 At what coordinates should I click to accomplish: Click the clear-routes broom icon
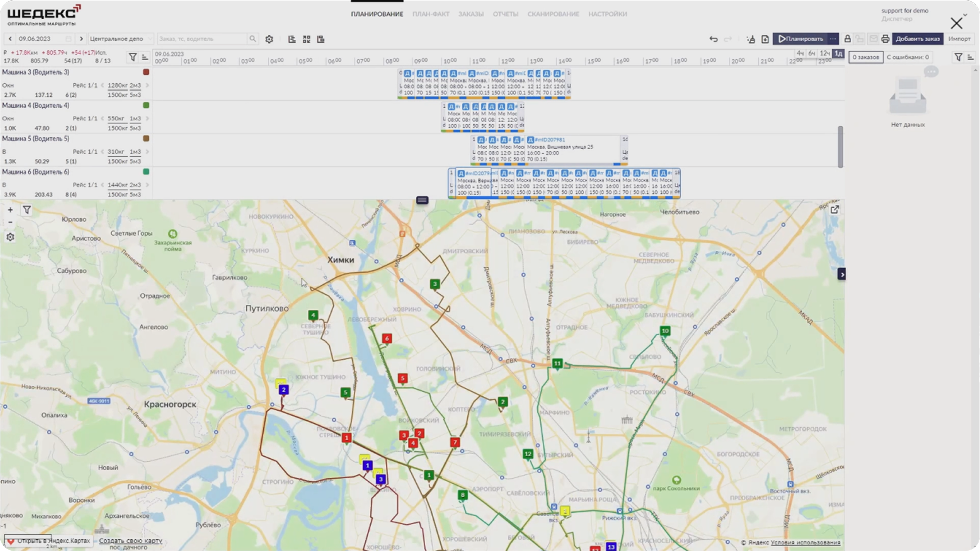tap(751, 39)
